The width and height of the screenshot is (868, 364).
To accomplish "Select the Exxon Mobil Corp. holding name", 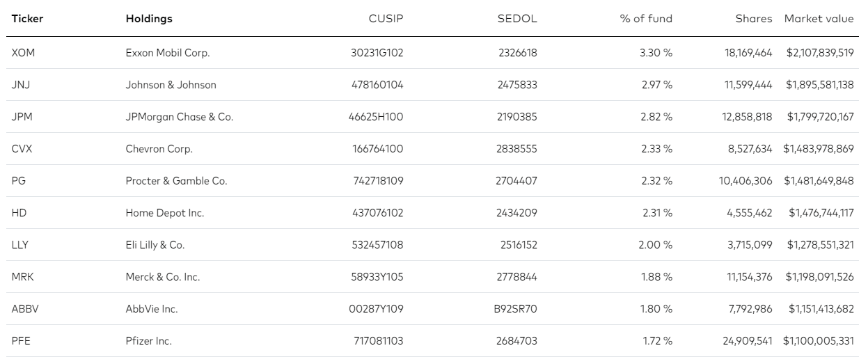I will click(168, 53).
